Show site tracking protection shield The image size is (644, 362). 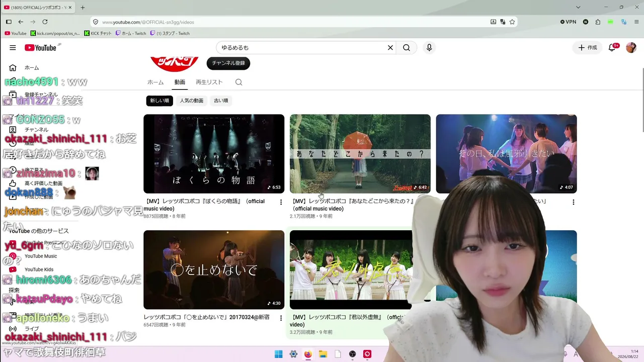[96, 22]
